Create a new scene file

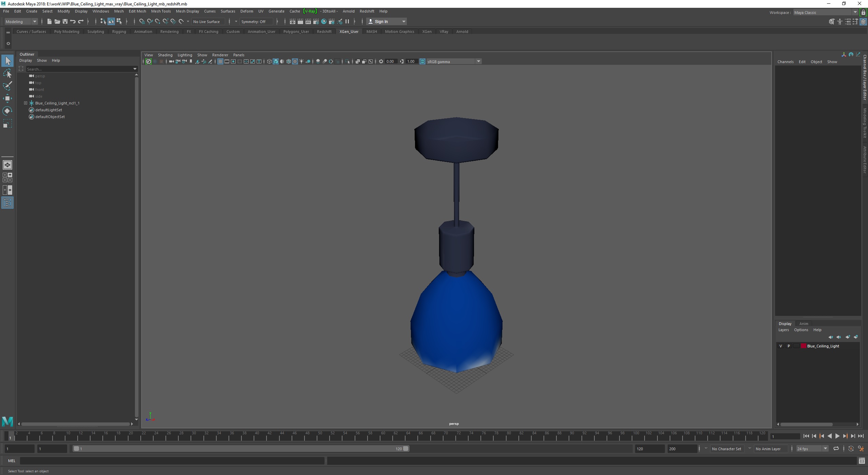click(49, 21)
